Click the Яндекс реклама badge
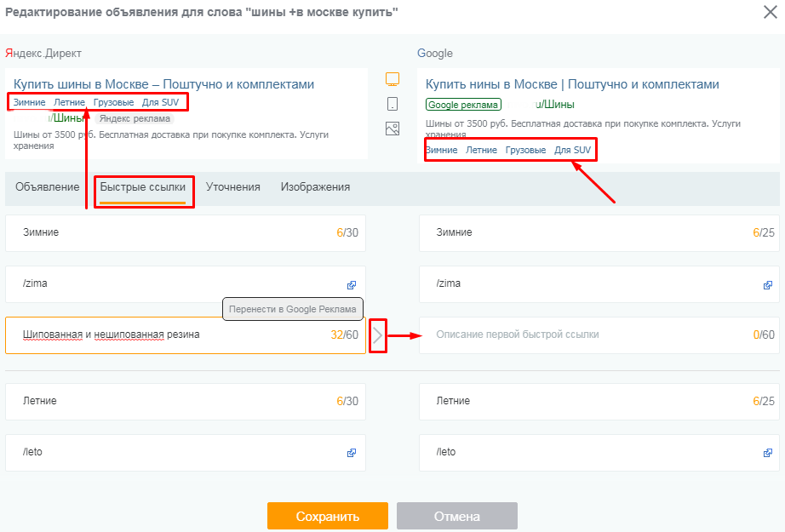This screenshot has height=532, width=785. [135, 119]
